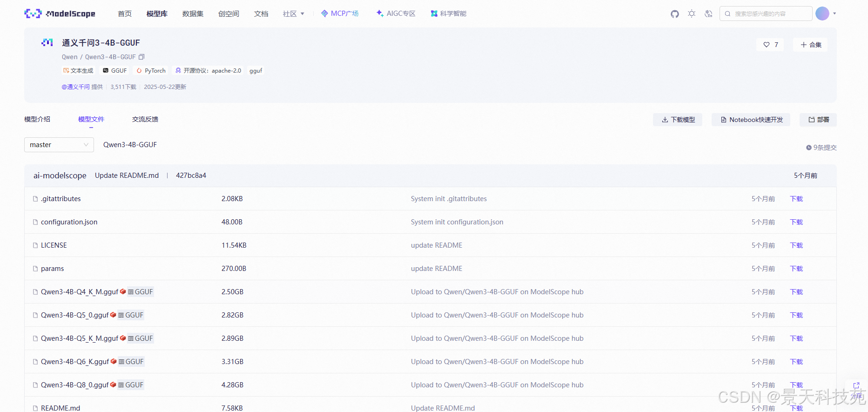Click the GGUF framework tag in header
The height and width of the screenshot is (412, 868).
point(115,71)
